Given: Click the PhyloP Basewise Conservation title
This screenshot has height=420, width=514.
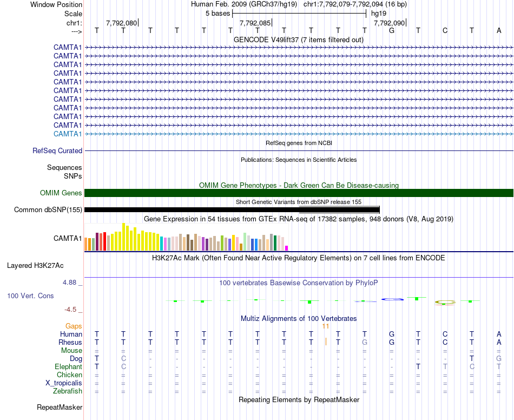Looking at the screenshot, I should (299, 283).
